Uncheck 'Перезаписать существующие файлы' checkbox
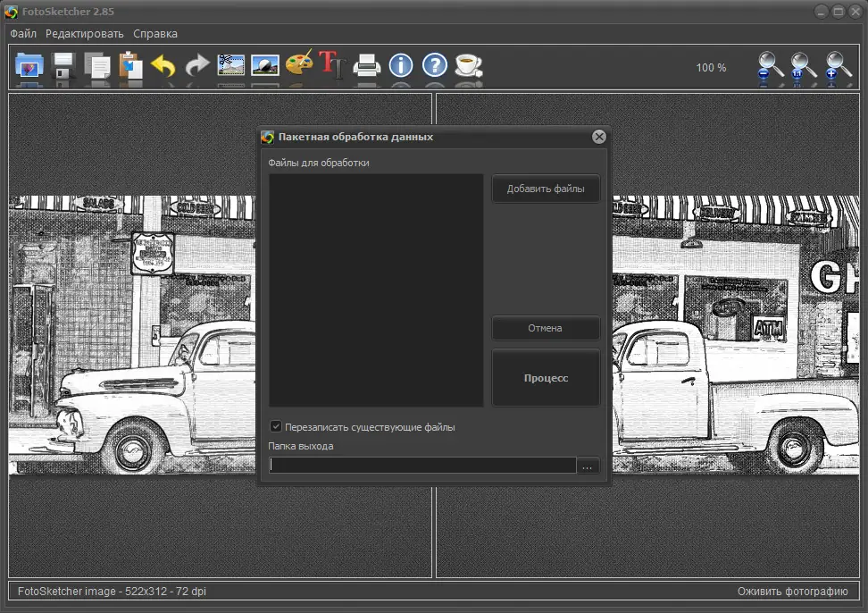Viewport: 868px width, 613px height. tap(276, 427)
